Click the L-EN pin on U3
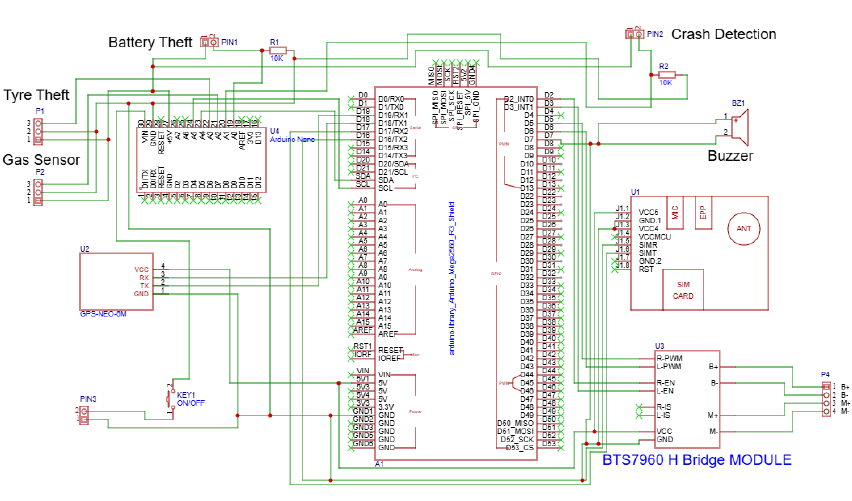Screen dimensions: 852x501 665,391
